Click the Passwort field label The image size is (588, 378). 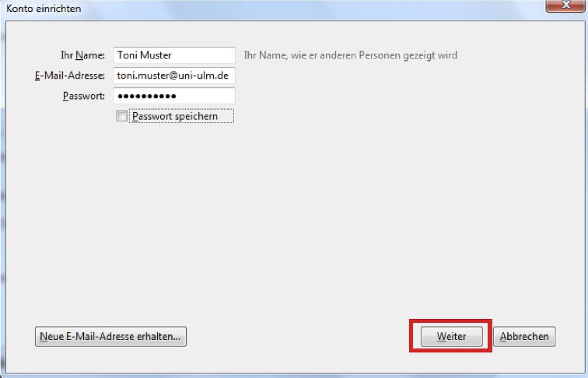(x=84, y=96)
